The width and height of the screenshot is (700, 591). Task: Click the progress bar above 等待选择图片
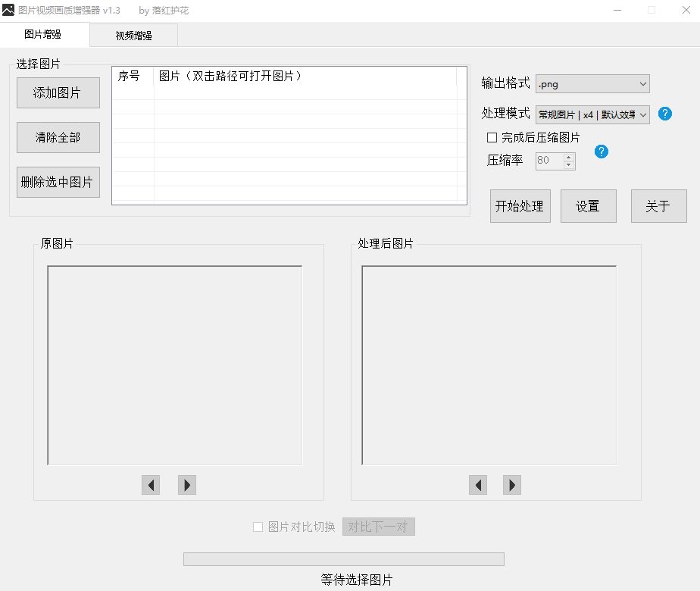(x=344, y=559)
